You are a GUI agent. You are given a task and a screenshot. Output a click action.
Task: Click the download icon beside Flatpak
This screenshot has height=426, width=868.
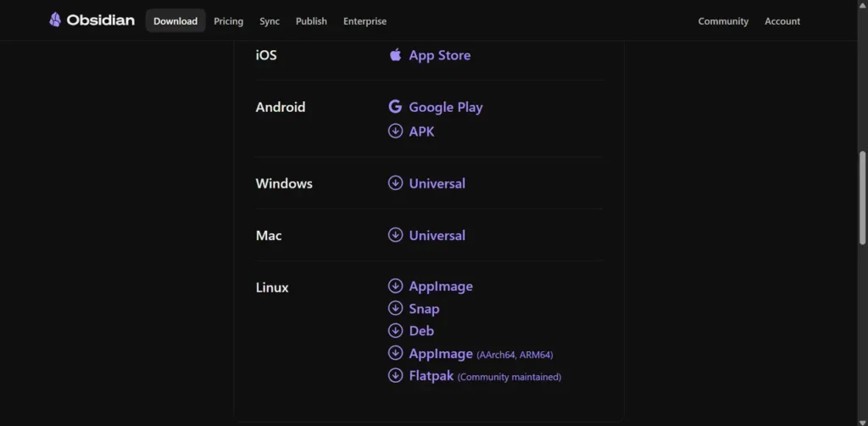tap(395, 376)
